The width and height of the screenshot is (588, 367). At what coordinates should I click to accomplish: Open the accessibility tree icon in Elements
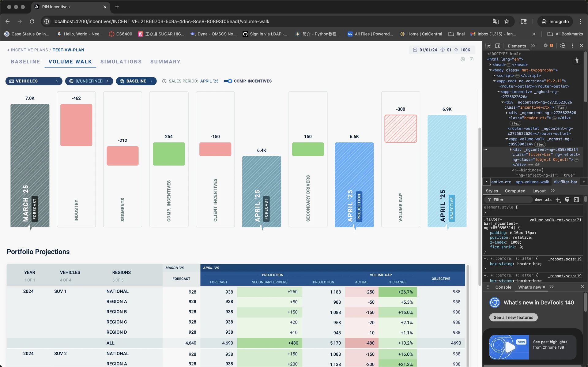tap(577, 60)
